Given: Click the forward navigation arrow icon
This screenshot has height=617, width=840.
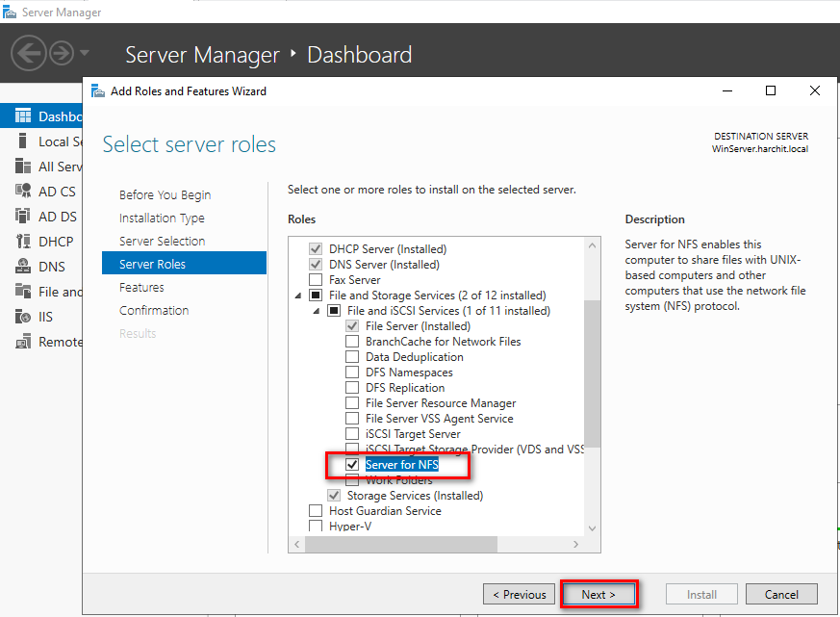Looking at the screenshot, I should 62,52.
